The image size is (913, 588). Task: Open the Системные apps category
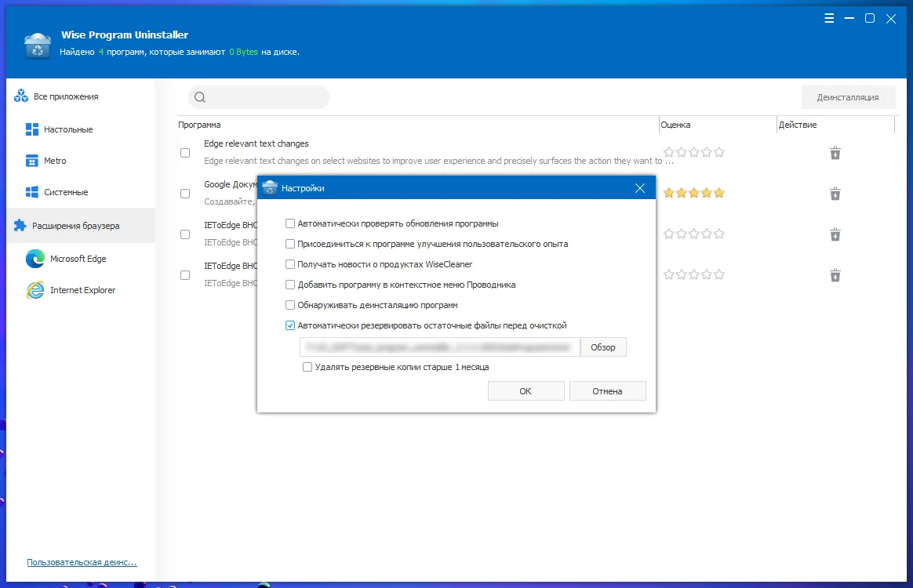pyautogui.click(x=66, y=192)
